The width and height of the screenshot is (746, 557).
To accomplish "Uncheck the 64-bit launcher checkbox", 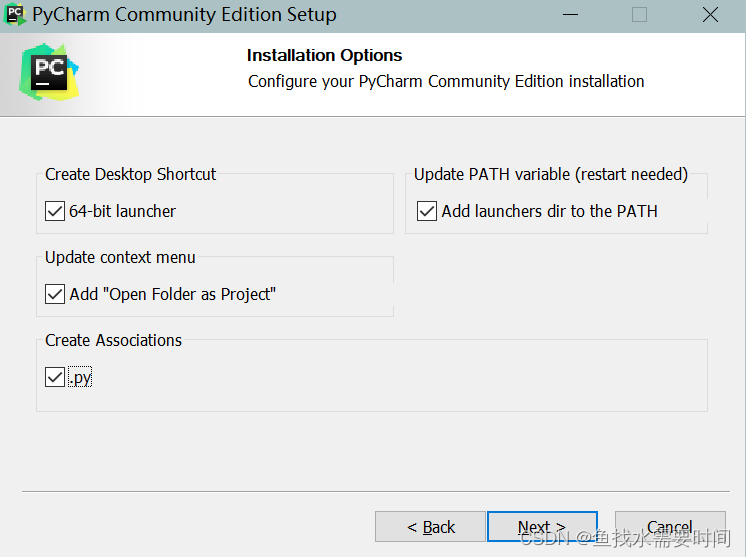I will [x=55, y=211].
